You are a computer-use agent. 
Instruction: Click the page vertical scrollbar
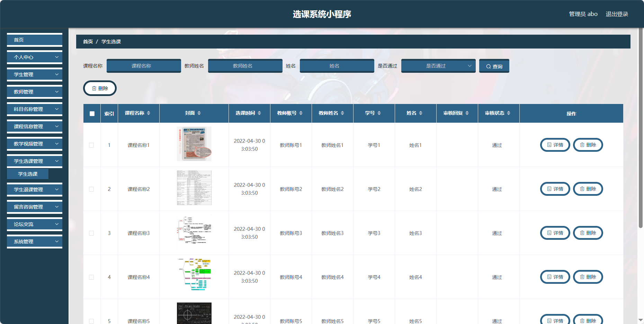[641, 128]
